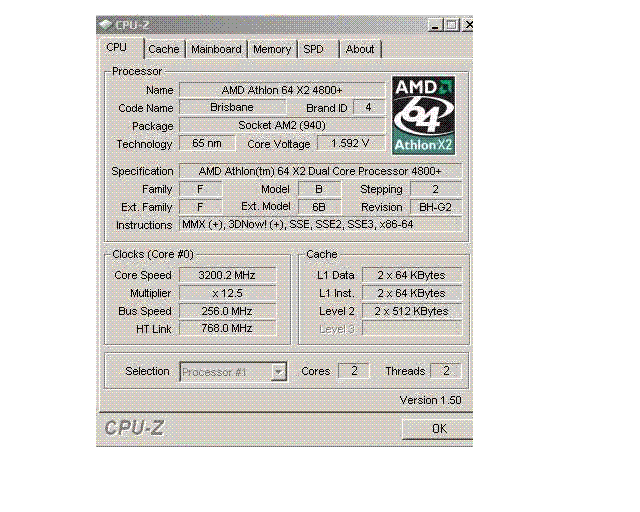Click the Instructions field MMX, 3DNow!, SSE
The height and width of the screenshot is (512, 640).
pos(320,225)
